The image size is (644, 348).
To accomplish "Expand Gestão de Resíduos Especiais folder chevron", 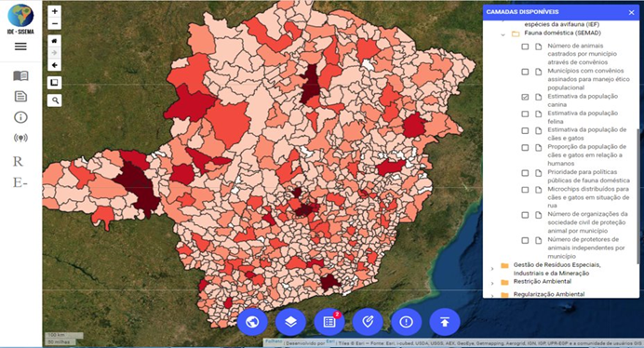I will (x=492, y=268).
